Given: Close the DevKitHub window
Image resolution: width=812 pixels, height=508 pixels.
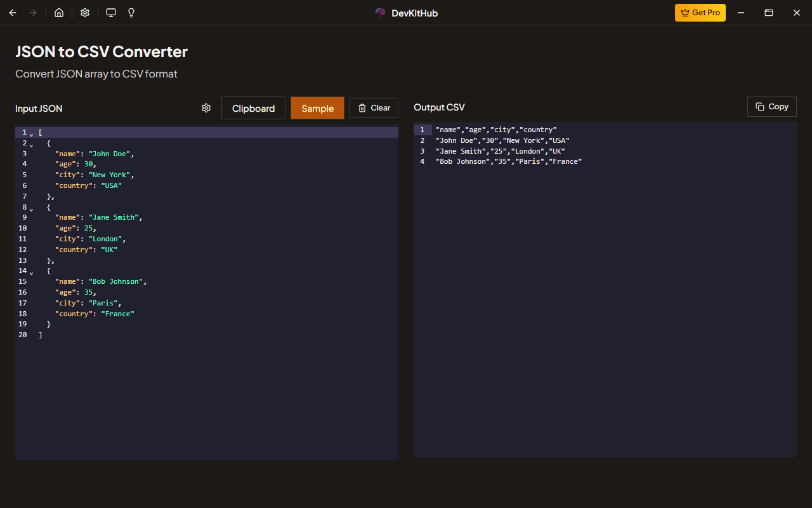Looking at the screenshot, I should tap(797, 13).
